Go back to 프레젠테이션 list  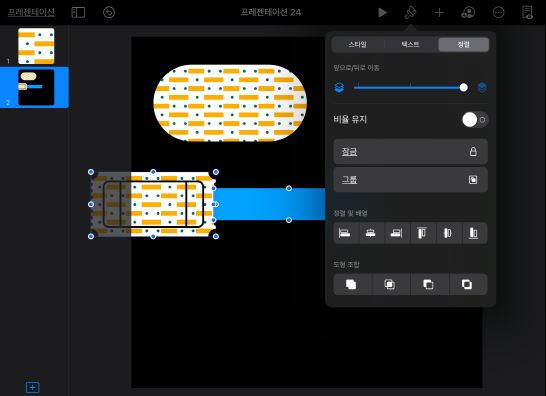coord(31,13)
